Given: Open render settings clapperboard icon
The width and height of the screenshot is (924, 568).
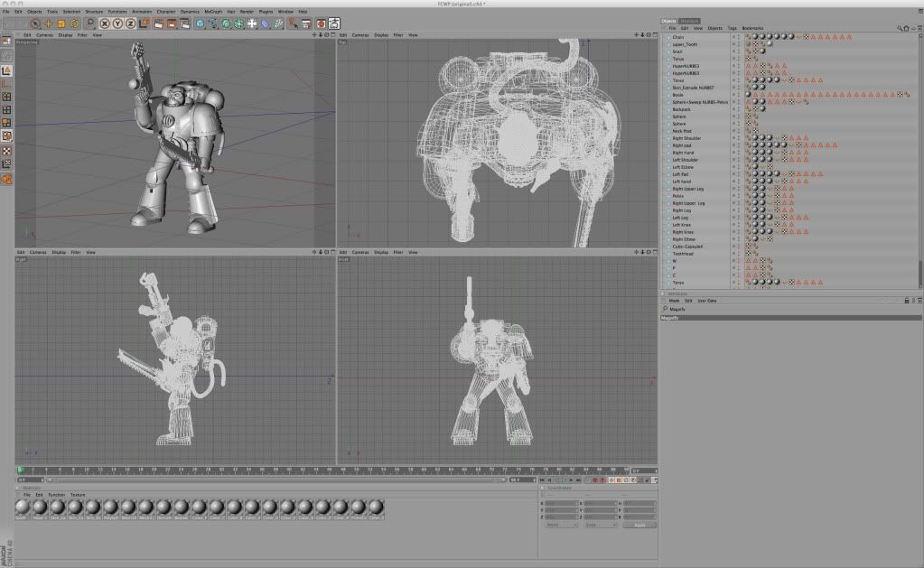Looking at the screenshot, I should (x=185, y=23).
